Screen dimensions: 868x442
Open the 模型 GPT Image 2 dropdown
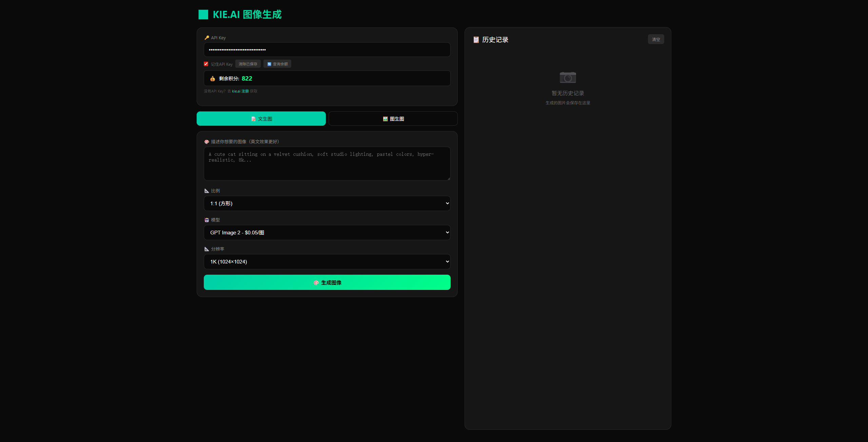327,233
